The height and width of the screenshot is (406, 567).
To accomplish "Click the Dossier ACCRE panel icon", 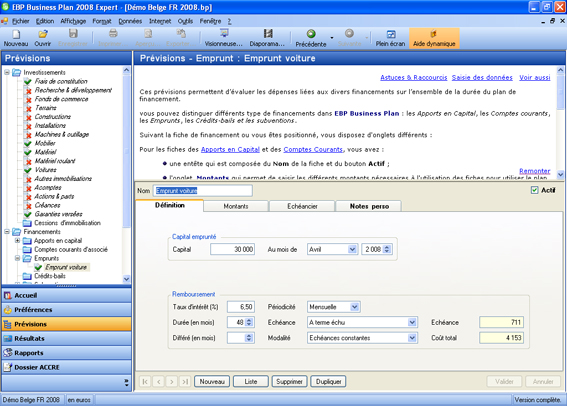I will click(x=8, y=367).
